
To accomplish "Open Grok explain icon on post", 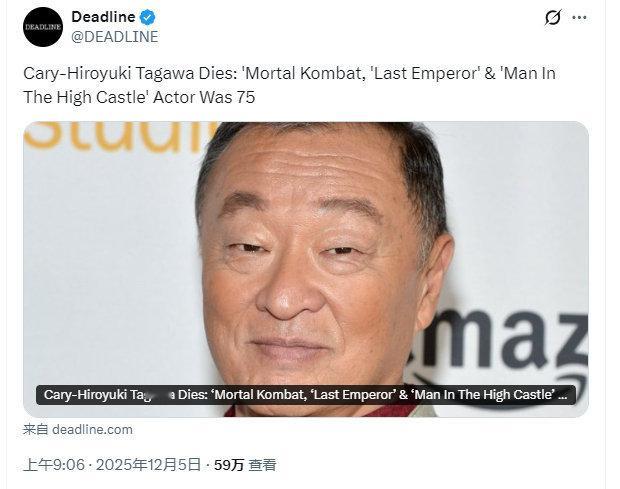I will (x=552, y=18).
